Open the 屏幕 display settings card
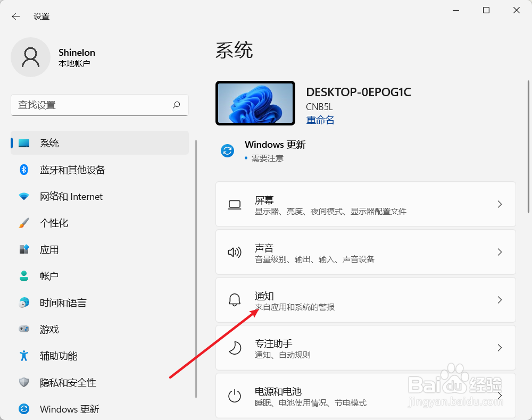The image size is (532, 420). point(365,204)
